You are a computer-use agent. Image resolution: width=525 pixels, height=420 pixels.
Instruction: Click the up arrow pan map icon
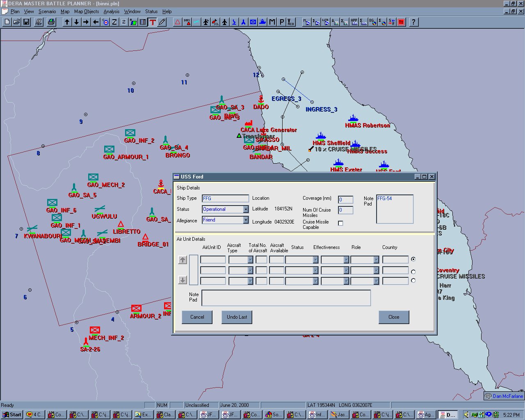tap(67, 22)
